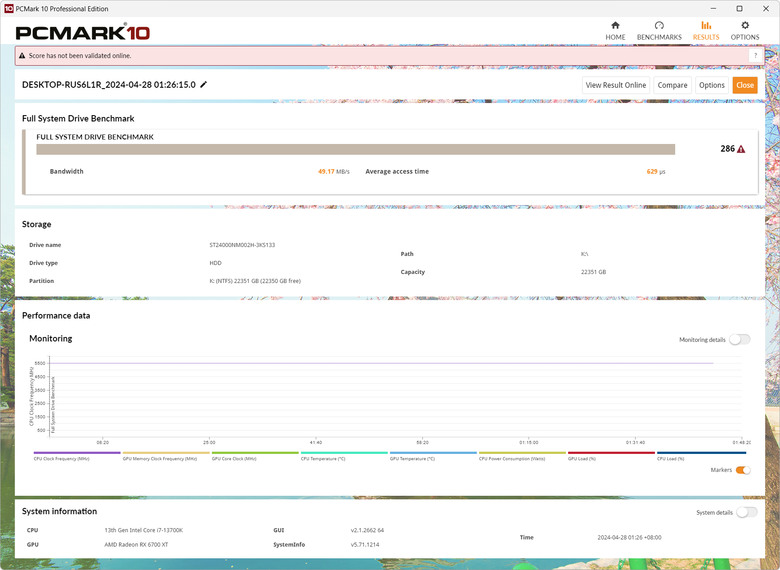
Task: Click CPU value 13th Gen Intel Core i7-13700K
Action: [x=144, y=530]
